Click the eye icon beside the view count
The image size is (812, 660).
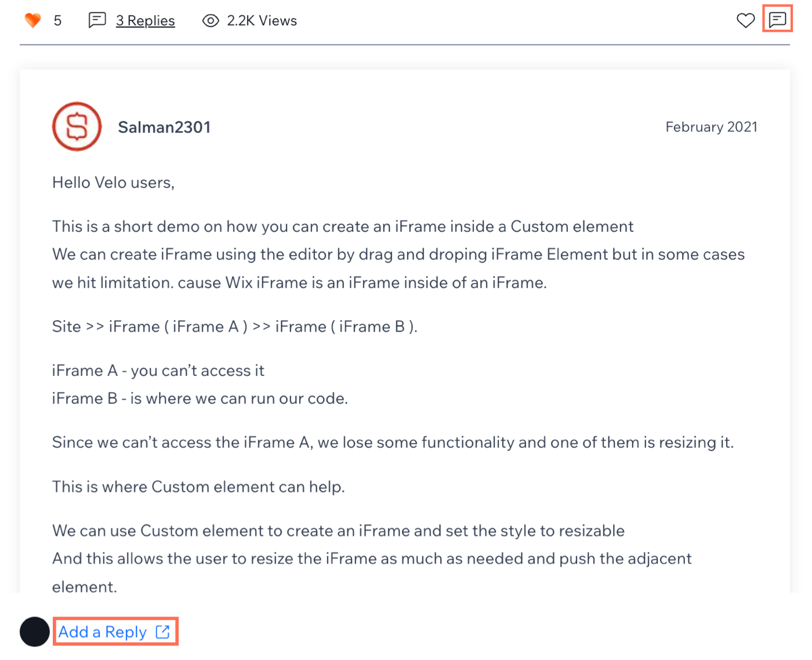coord(210,20)
